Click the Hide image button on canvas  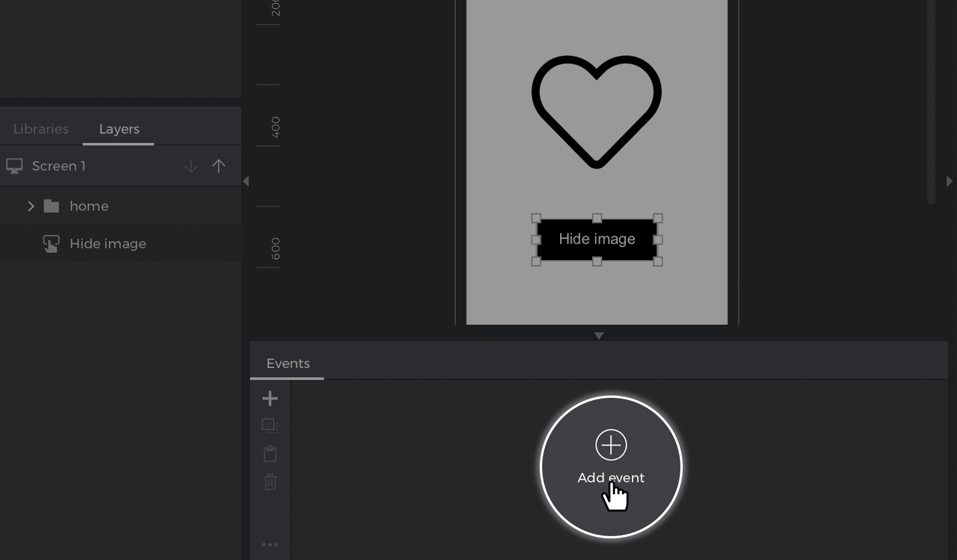(597, 239)
